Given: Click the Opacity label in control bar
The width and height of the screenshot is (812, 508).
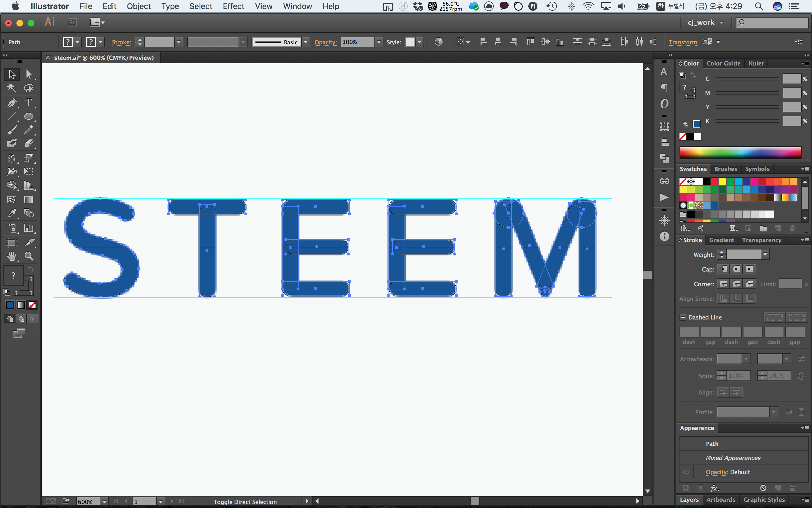Looking at the screenshot, I should tap(325, 42).
